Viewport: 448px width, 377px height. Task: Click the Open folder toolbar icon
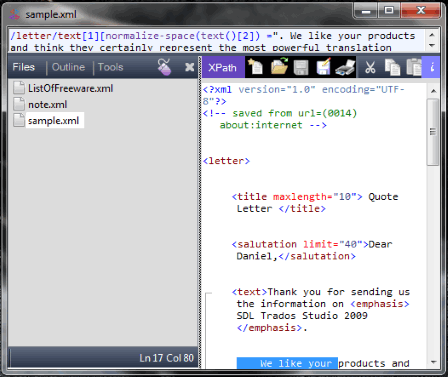click(x=279, y=67)
